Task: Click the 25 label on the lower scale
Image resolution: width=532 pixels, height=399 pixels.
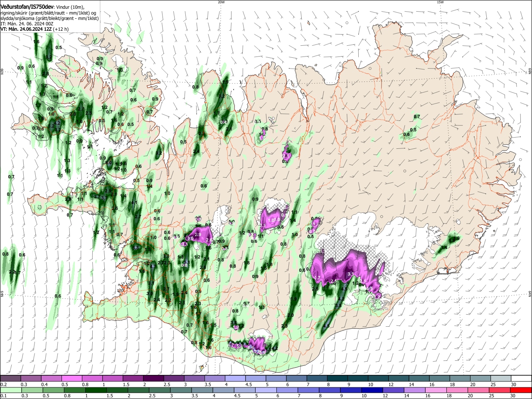Action: pos(492,396)
